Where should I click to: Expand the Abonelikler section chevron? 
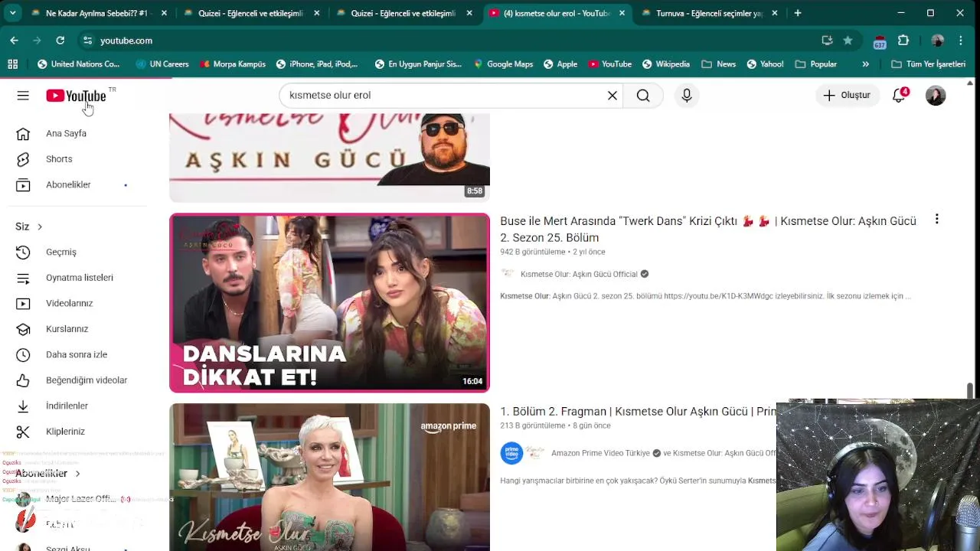[77, 474]
